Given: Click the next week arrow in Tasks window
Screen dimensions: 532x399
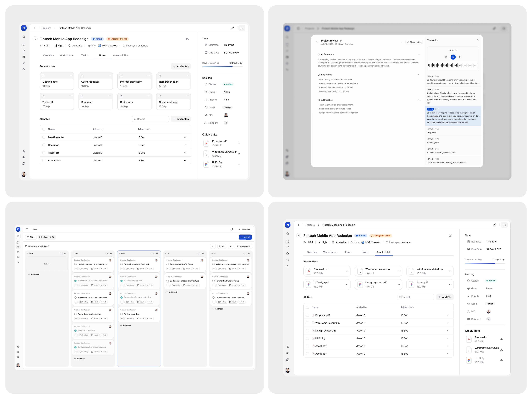Looking at the screenshot, I should click(x=230, y=246).
